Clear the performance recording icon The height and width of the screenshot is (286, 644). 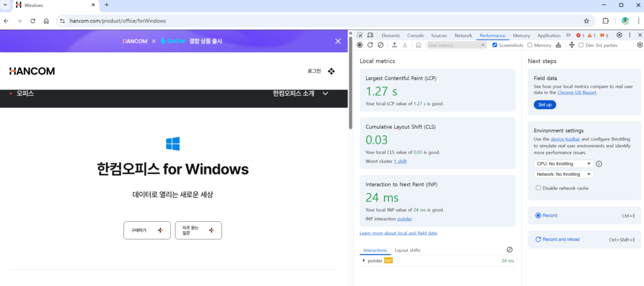(380, 45)
